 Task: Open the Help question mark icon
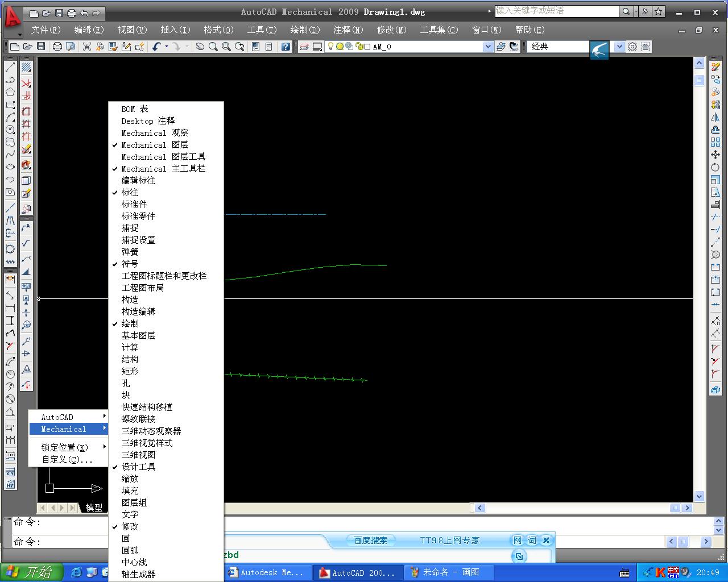tap(286, 47)
